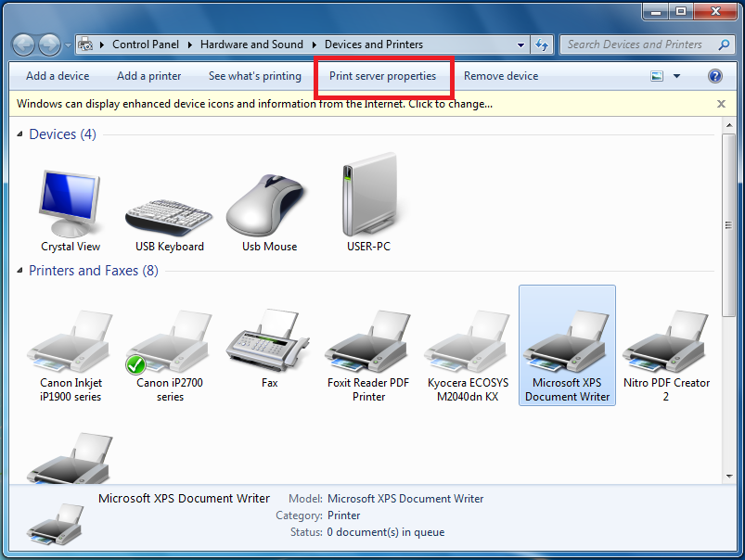Click the '0 document(s) in queue' status text
Image resolution: width=745 pixels, height=560 pixels.
pos(385,532)
